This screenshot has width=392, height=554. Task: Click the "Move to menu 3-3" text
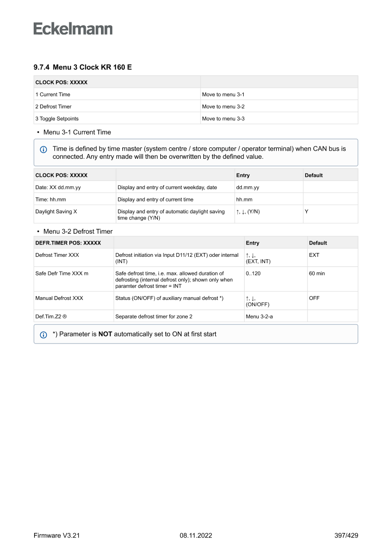pyautogui.click(x=223, y=118)
